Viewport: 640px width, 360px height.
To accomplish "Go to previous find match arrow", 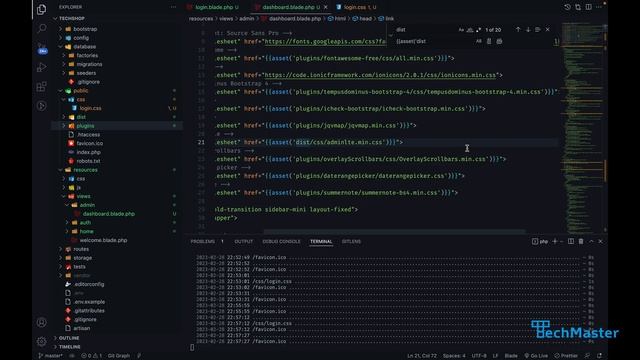I will click(x=518, y=29).
